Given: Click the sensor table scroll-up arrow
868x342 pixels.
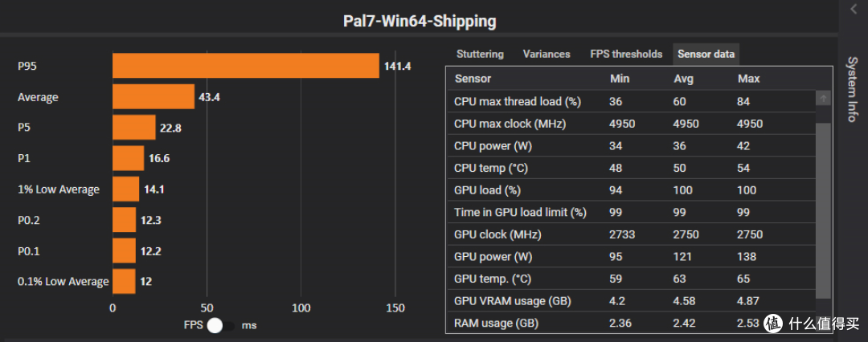Looking at the screenshot, I should pos(823,99).
